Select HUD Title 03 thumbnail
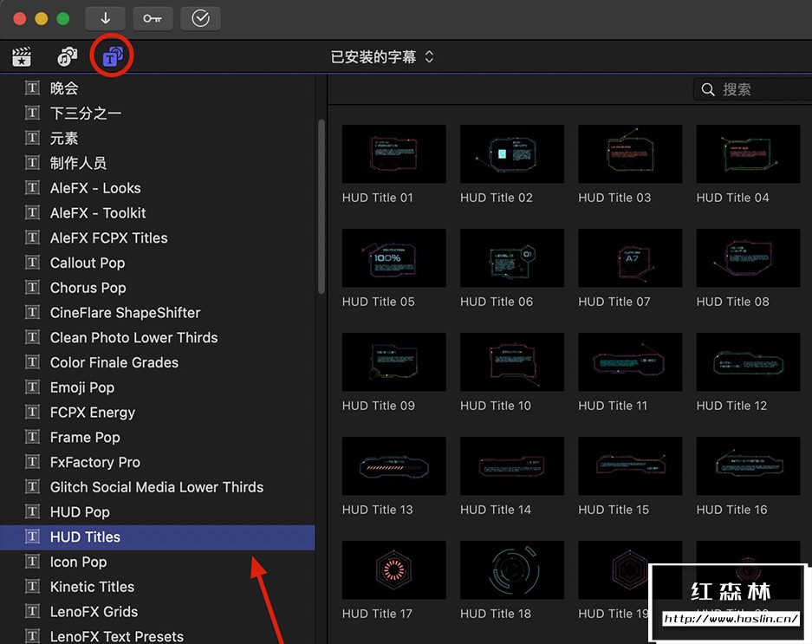 [x=630, y=154]
